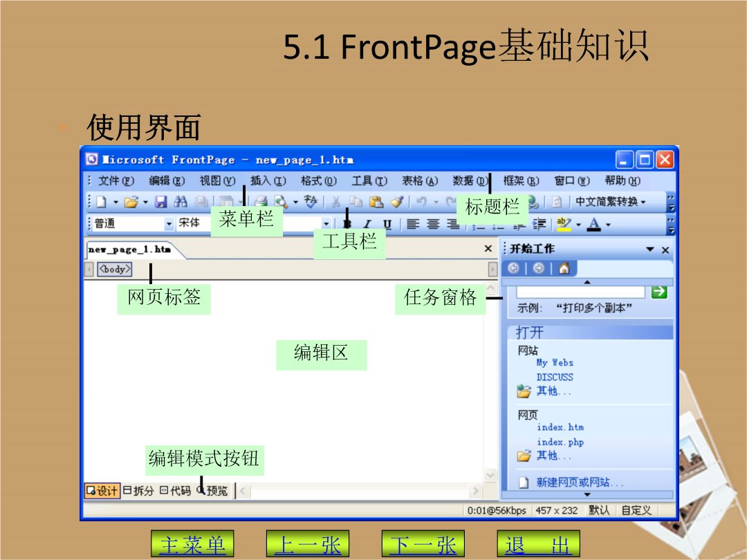Open the index.htm page link
Viewport: 747px width, 560px height.
(x=560, y=427)
